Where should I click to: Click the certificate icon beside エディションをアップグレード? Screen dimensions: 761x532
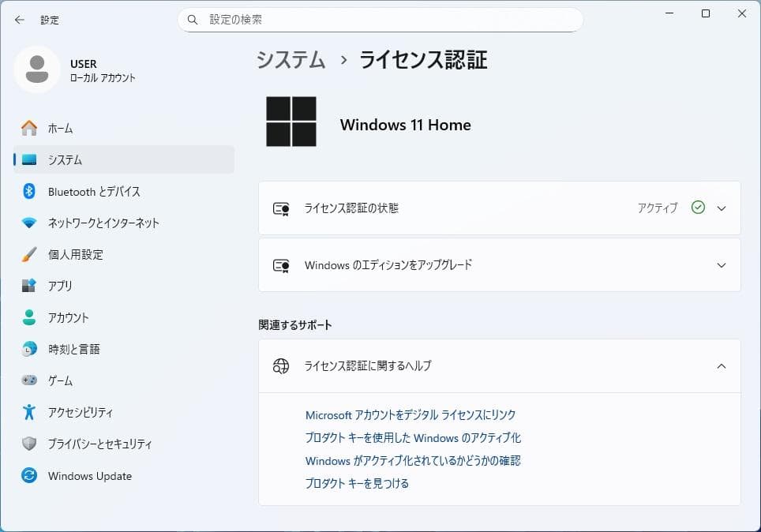[281, 265]
